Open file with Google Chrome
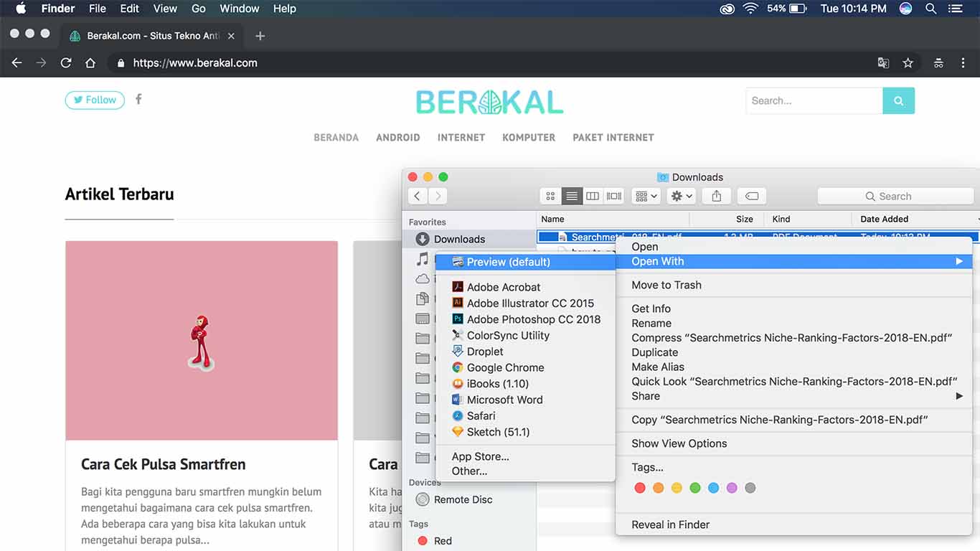 [498, 367]
